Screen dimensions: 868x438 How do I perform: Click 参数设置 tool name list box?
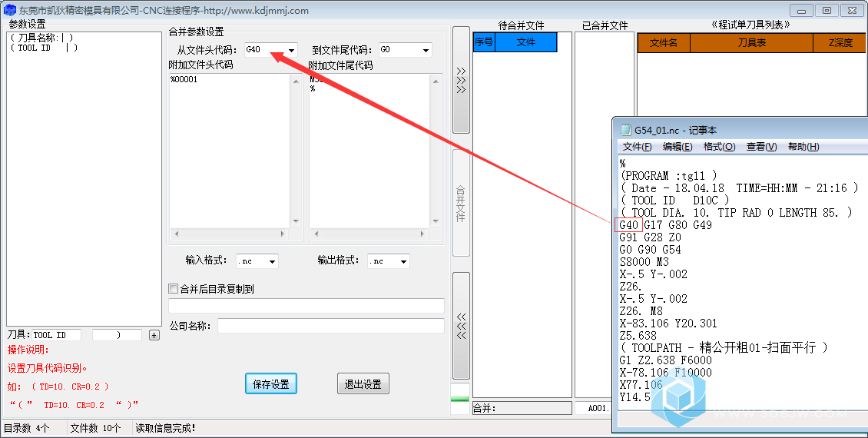point(84,179)
